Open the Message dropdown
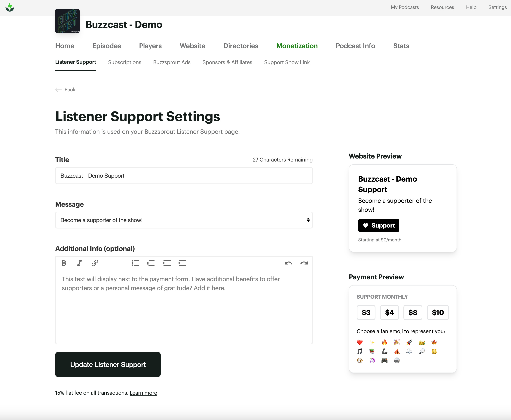 [184, 220]
